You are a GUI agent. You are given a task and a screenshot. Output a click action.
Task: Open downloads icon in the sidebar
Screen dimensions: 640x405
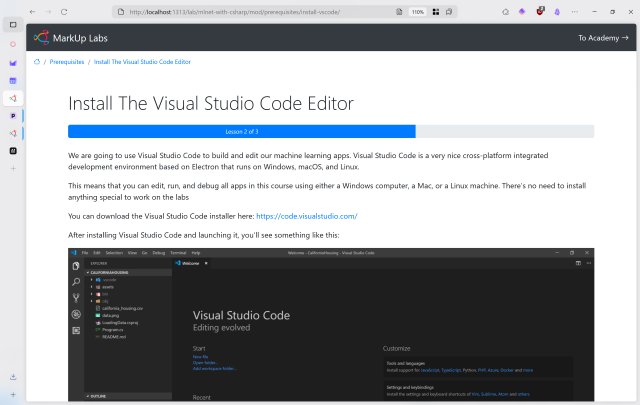tap(13, 377)
